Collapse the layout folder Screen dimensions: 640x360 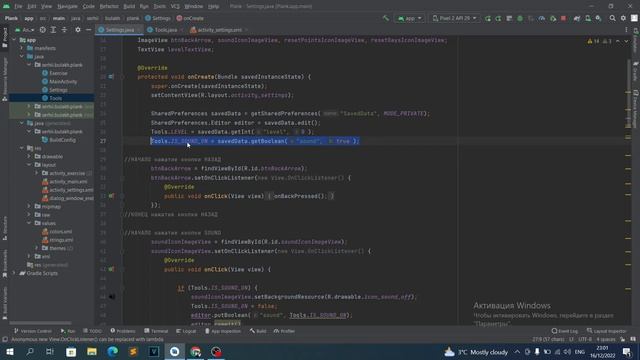tap(29, 165)
